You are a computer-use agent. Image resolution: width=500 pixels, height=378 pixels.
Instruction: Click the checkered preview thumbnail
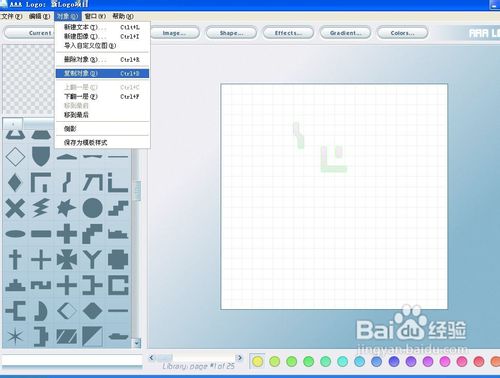coord(28,80)
